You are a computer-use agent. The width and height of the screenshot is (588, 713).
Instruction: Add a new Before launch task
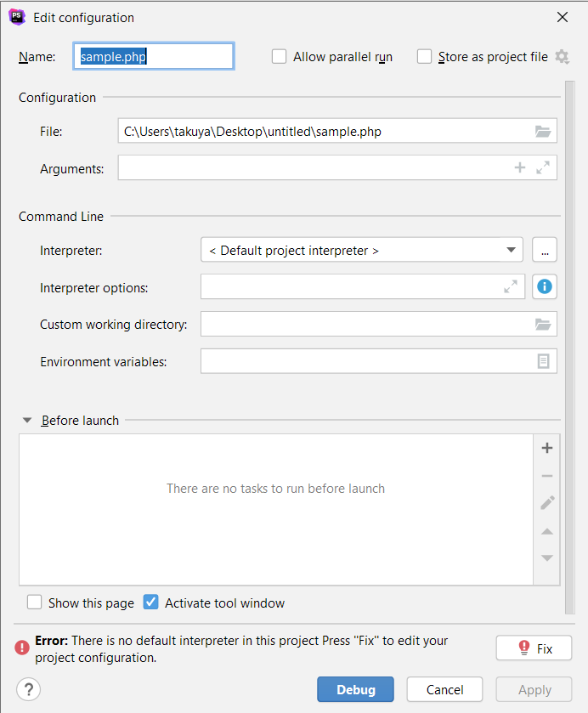(547, 448)
